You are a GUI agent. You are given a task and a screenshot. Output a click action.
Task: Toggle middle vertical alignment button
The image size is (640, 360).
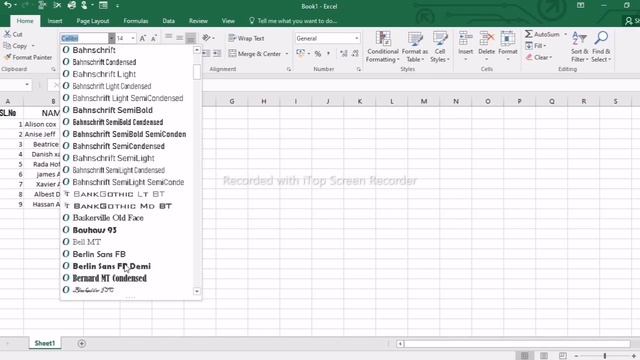(x=180, y=38)
